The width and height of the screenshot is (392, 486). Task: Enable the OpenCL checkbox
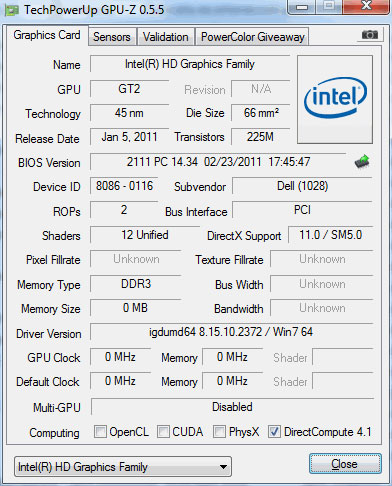click(x=100, y=431)
